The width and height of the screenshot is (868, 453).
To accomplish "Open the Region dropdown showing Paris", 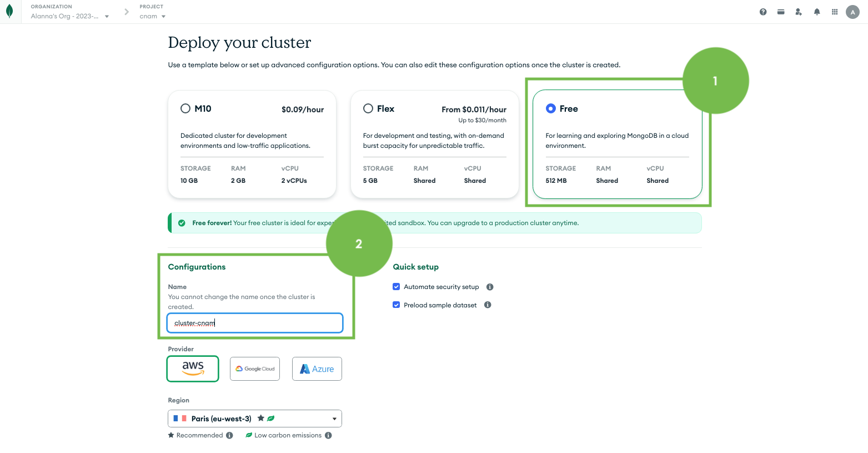I will (255, 419).
